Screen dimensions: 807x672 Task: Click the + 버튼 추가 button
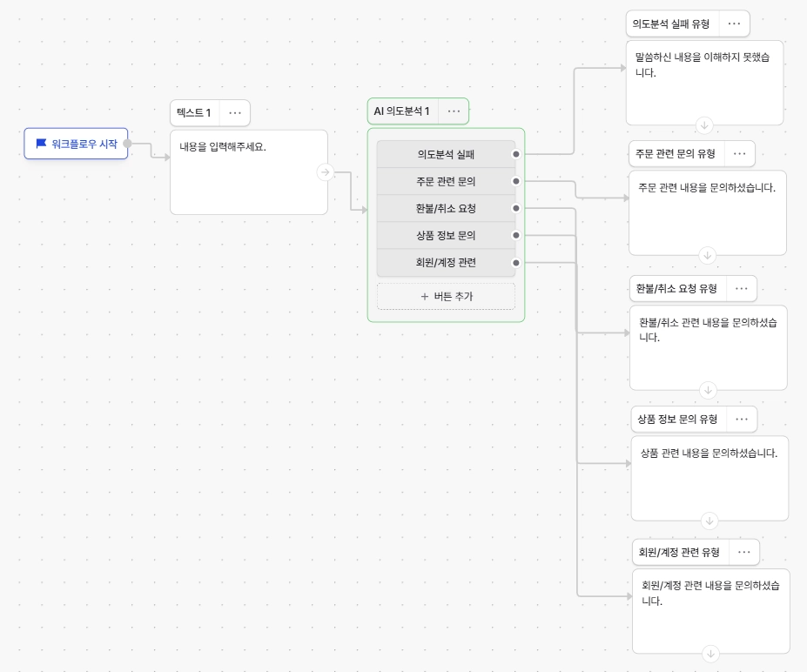click(x=446, y=296)
